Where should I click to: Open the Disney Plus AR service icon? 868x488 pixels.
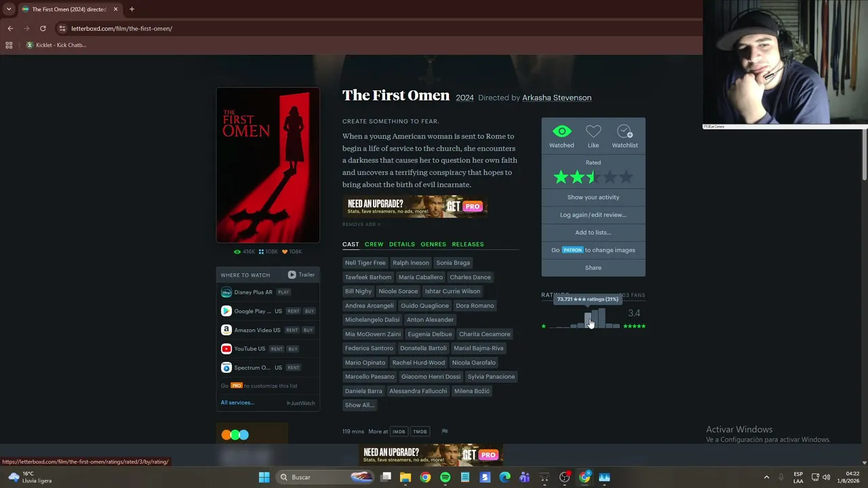point(226,292)
